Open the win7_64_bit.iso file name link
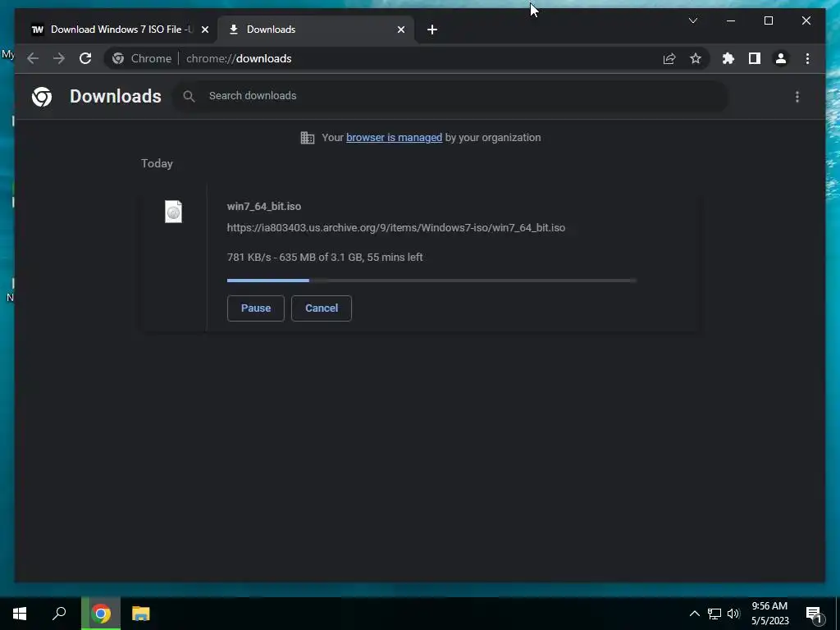 [263, 206]
